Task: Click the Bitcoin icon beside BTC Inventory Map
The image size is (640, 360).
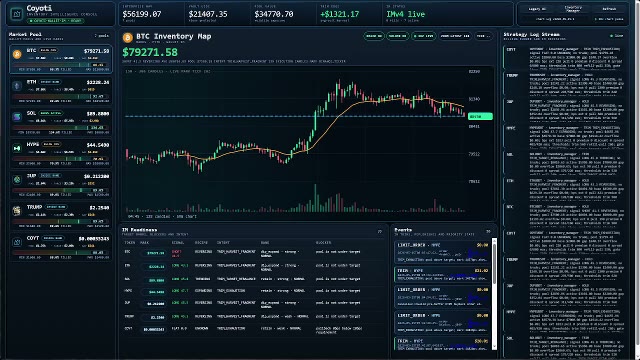Action: 128,38
